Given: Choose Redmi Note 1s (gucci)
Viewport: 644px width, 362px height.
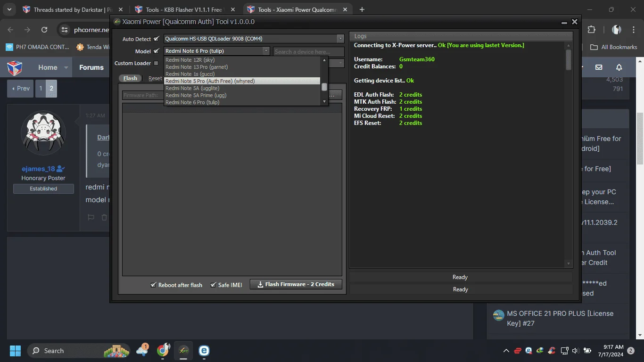Looking at the screenshot, I should point(242,74).
